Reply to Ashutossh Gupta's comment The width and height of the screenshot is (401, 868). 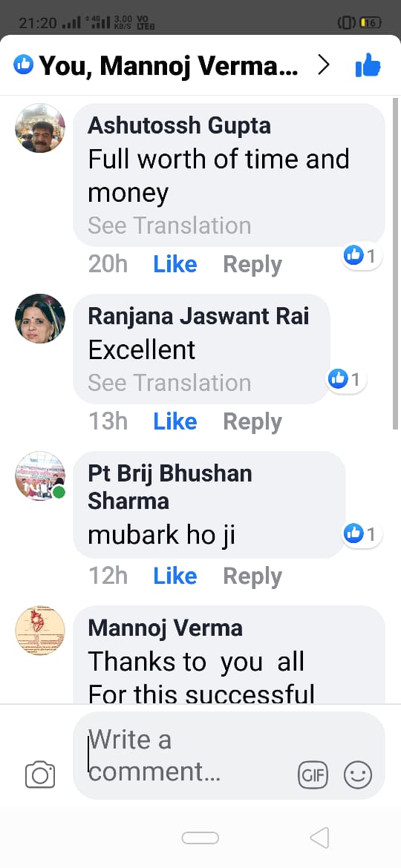[252, 265]
